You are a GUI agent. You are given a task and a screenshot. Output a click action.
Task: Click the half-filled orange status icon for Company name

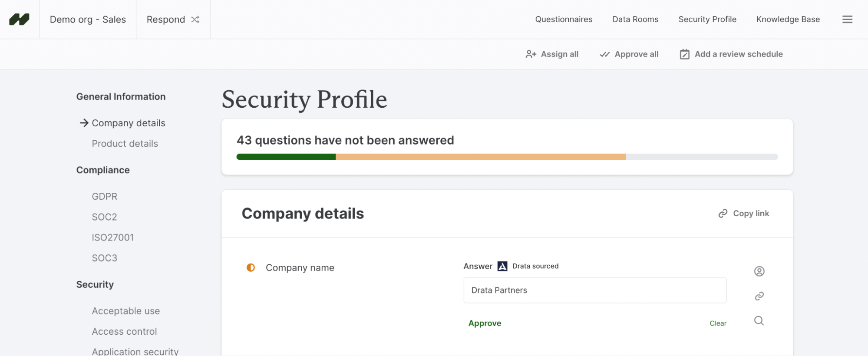click(x=251, y=267)
